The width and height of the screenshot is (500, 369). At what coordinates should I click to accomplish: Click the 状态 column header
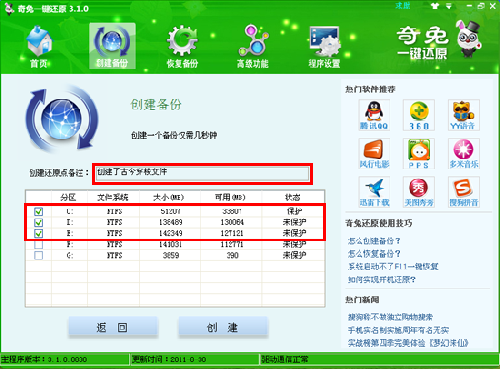click(x=293, y=197)
